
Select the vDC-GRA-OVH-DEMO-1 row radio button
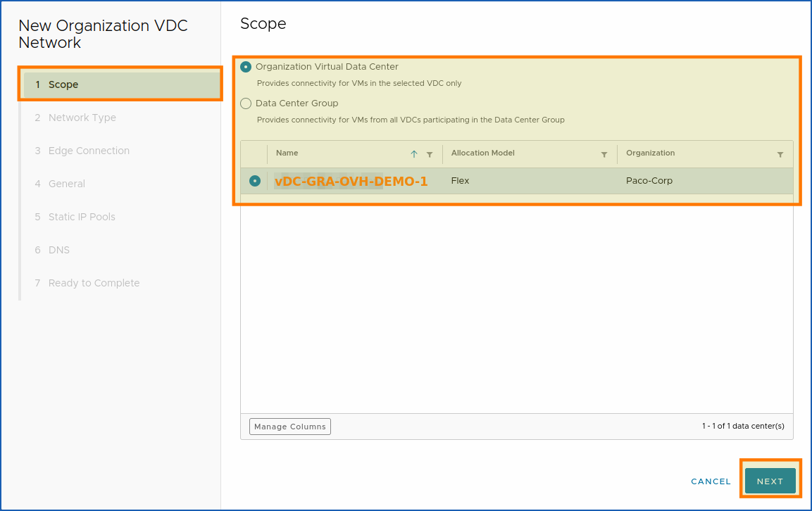click(254, 180)
